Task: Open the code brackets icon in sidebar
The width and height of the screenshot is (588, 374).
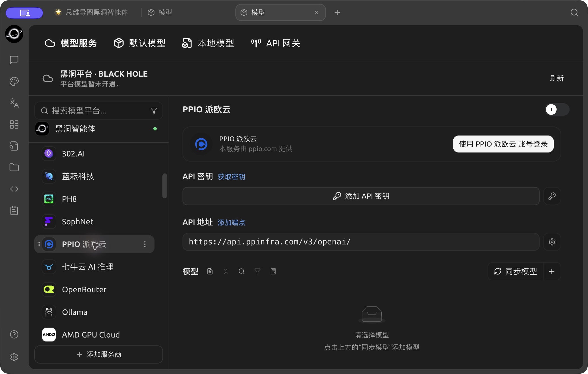Action: coord(14,189)
